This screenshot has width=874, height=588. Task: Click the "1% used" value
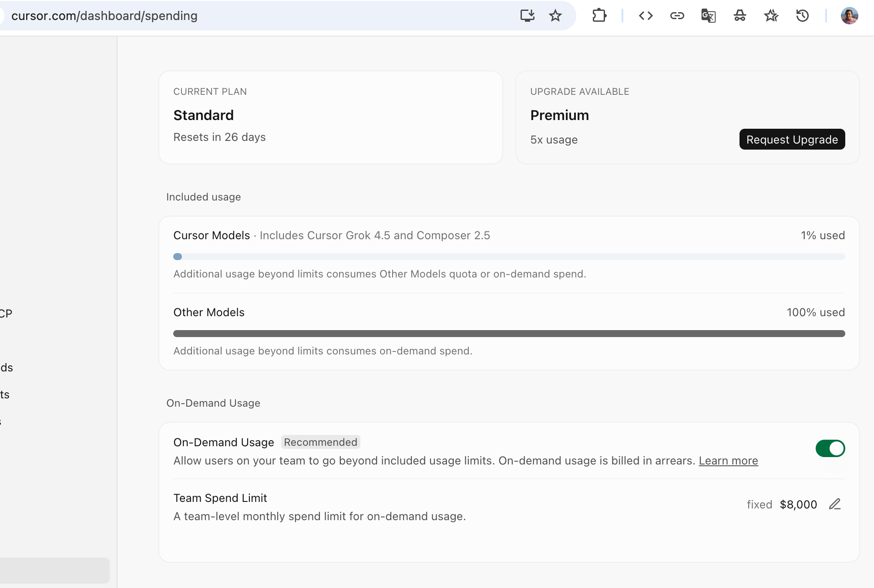[x=823, y=235]
